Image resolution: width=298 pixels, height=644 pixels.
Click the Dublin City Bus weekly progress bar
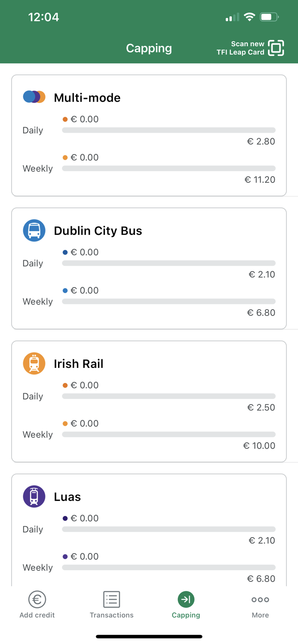click(169, 301)
